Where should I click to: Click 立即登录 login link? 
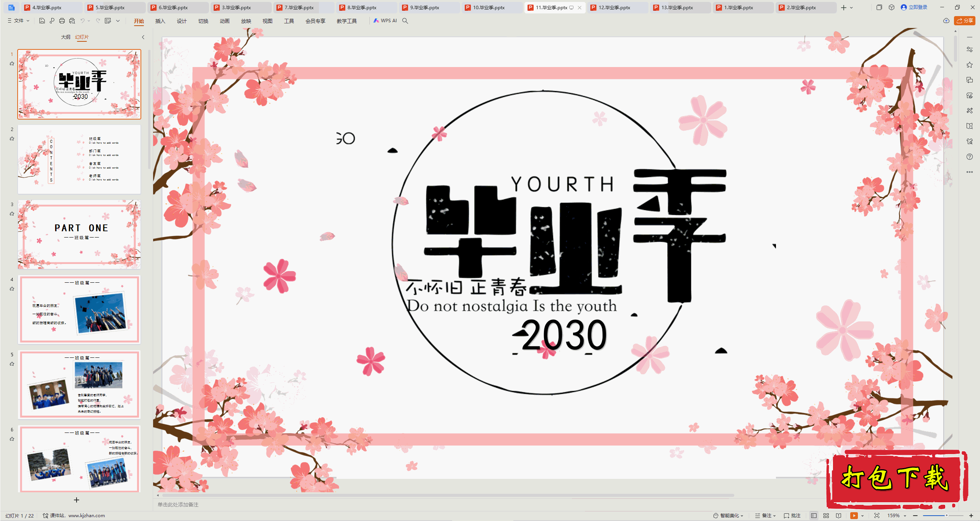pyautogui.click(x=914, y=7)
